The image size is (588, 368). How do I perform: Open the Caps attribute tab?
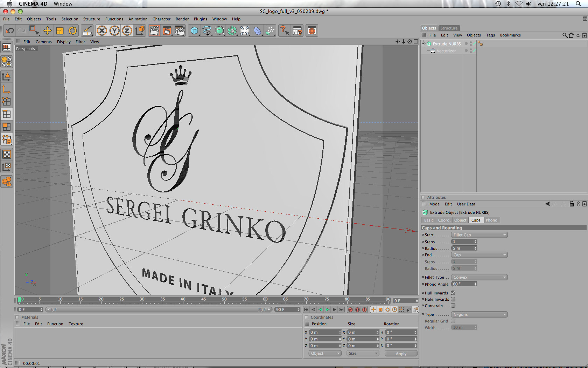[x=476, y=220]
